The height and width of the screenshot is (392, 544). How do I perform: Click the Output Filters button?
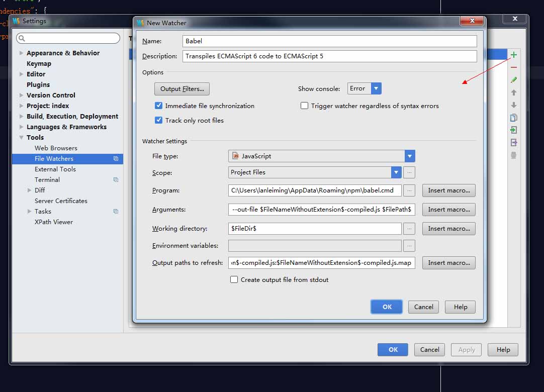(x=182, y=89)
